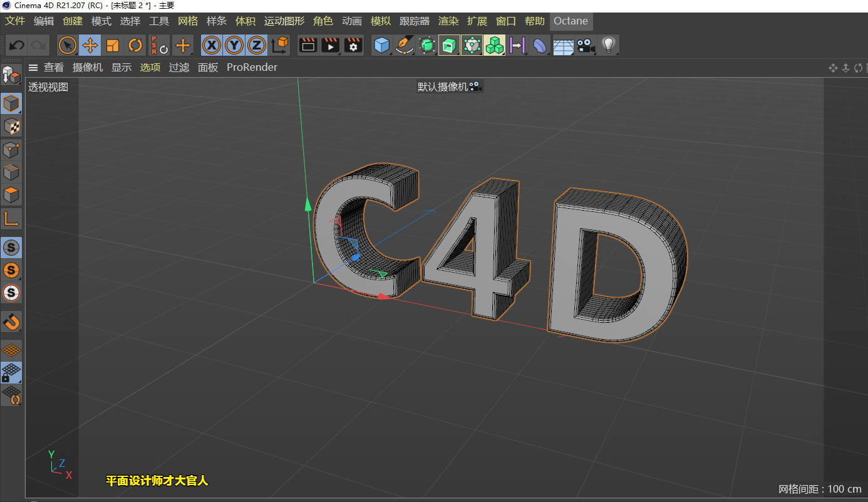The width and height of the screenshot is (868, 502).
Task: Click the Redo arrow in the toolbar
Action: pyautogui.click(x=38, y=45)
